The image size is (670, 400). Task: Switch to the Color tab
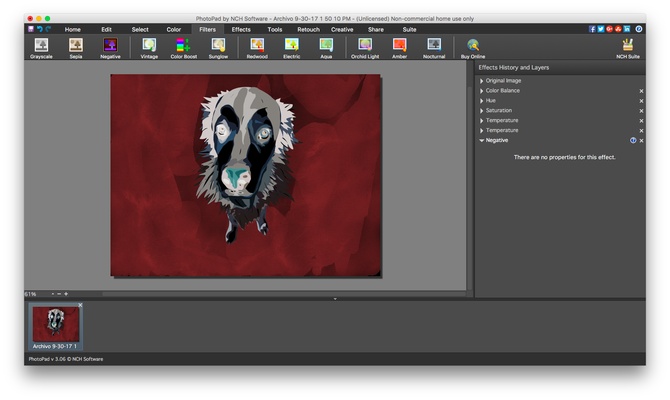coord(173,29)
